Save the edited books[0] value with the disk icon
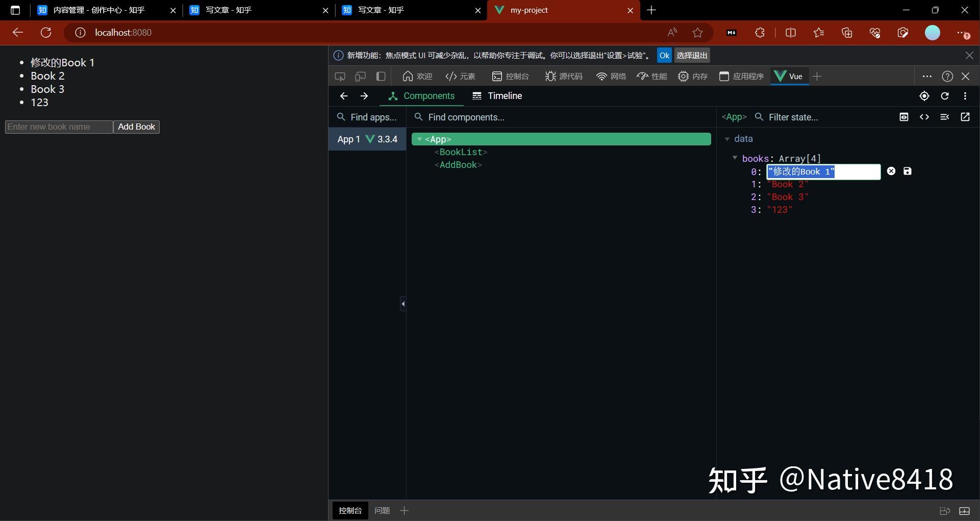 point(907,171)
